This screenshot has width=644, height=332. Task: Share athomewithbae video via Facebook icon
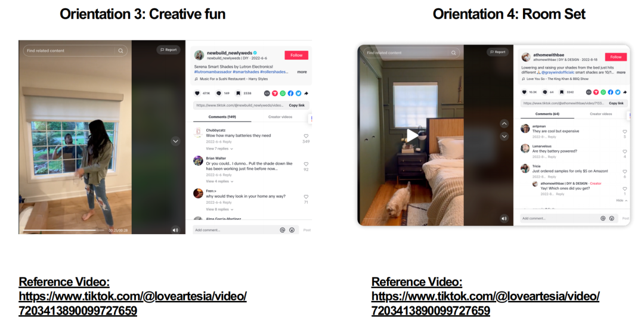tap(611, 92)
